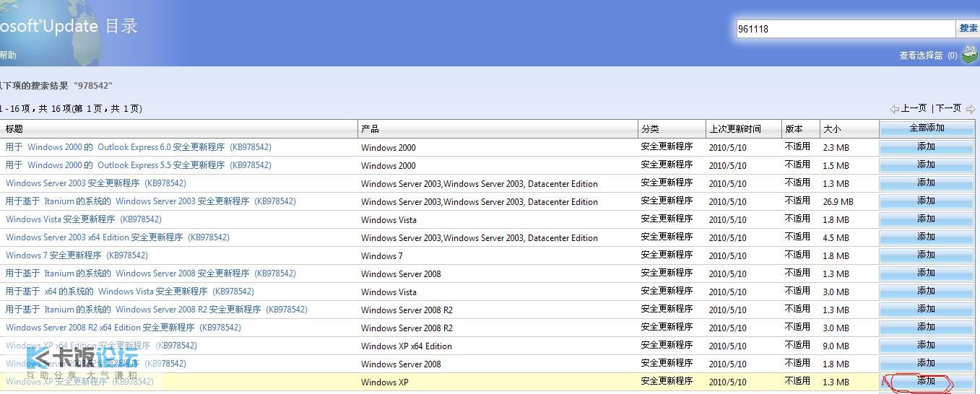
Task: Open the 帮助 help link
Action: coord(8,55)
